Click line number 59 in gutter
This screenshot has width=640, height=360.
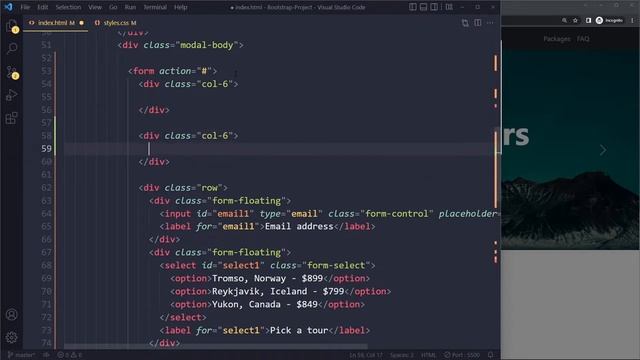click(x=47, y=149)
